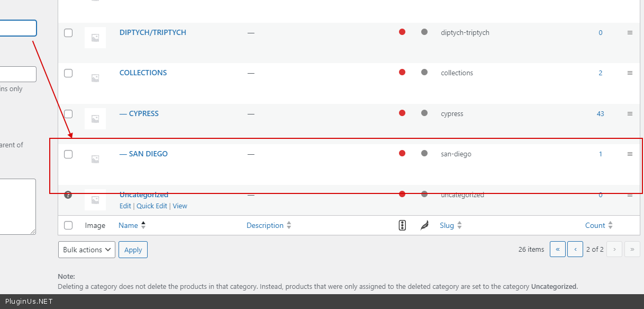
Task: Click the feather column icon in the table footer
Action: (x=424, y=226)
